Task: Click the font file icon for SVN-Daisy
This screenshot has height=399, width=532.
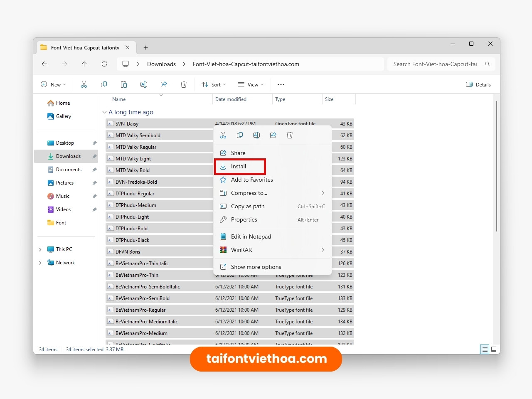Action: [110, 124]
